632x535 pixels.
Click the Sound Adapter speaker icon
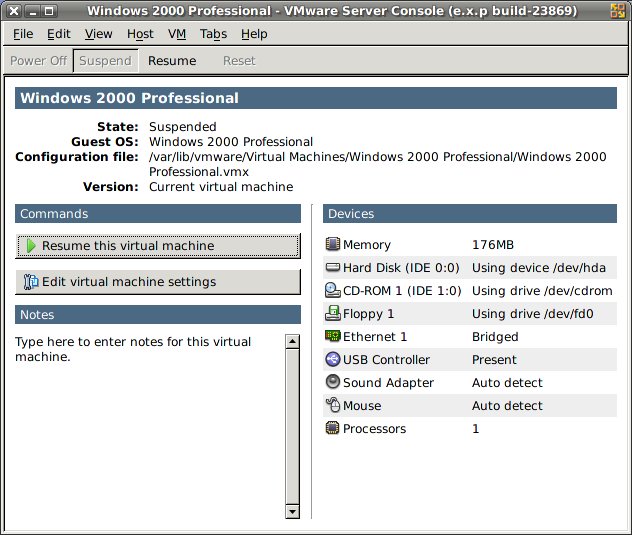click(x=334, y=383)
